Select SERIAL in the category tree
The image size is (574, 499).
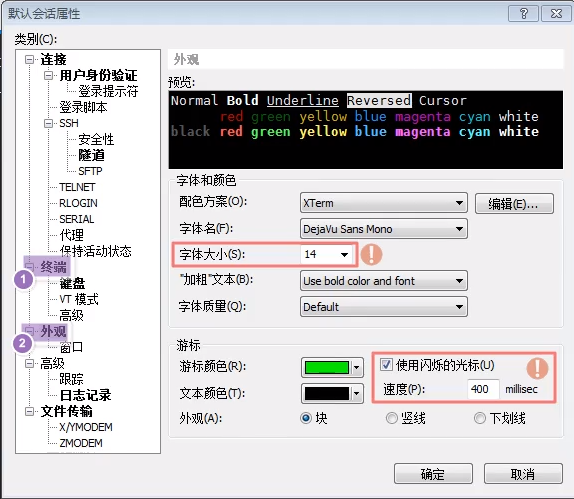tap(77, 219)
